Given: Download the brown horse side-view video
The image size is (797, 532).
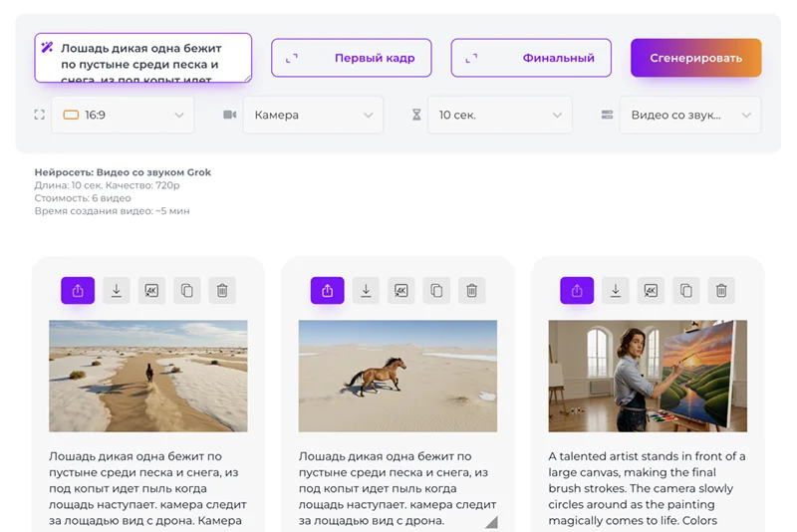Looking at the screenshot, I should click(x=366, y=291).
